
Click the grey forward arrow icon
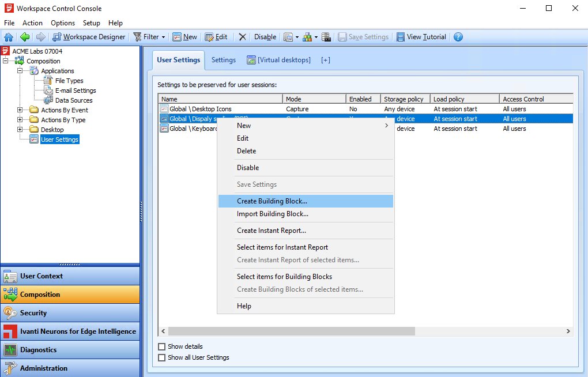[x=41, y=37]
